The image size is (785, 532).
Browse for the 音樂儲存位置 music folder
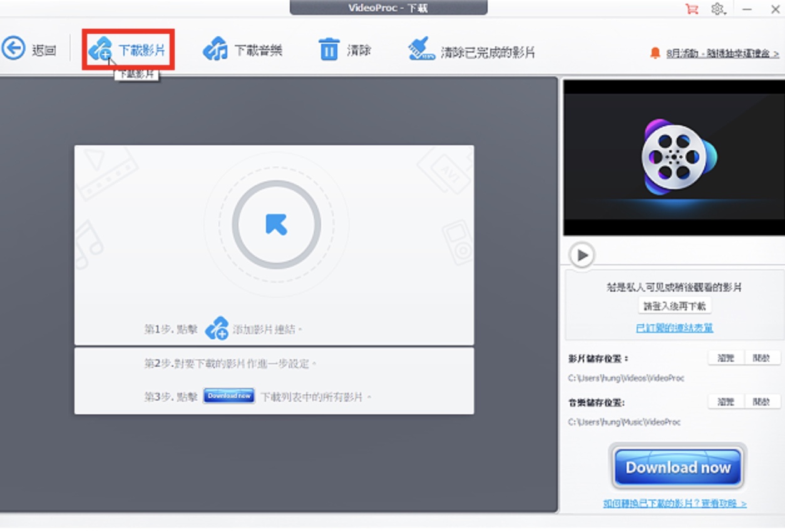click(726, 402)
